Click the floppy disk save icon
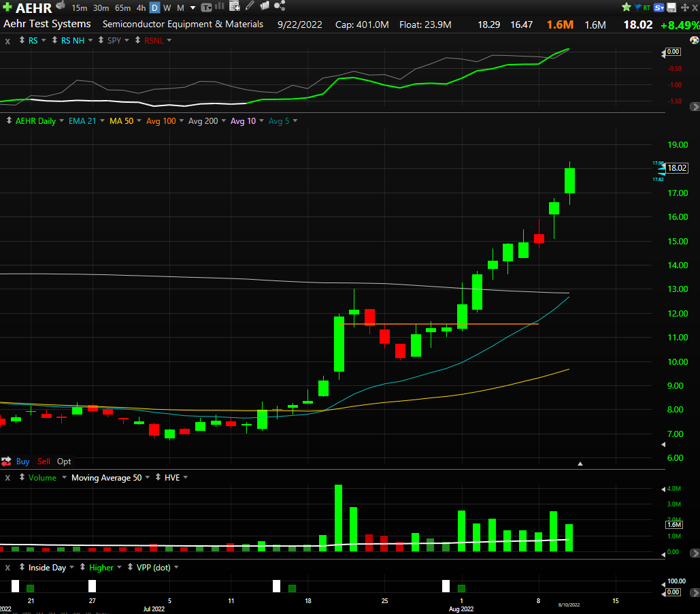 [x=671, y=7]
